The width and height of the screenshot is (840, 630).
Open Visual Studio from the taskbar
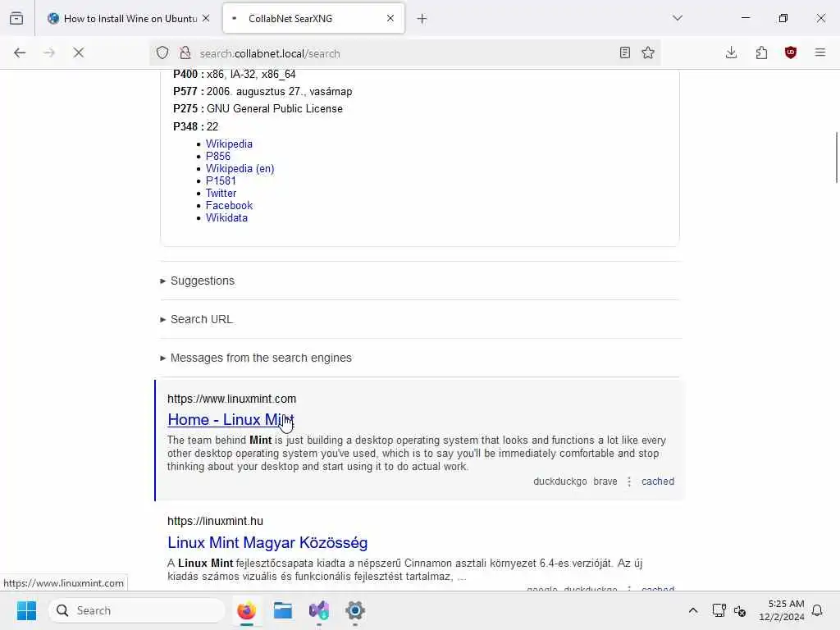[319, 610]
